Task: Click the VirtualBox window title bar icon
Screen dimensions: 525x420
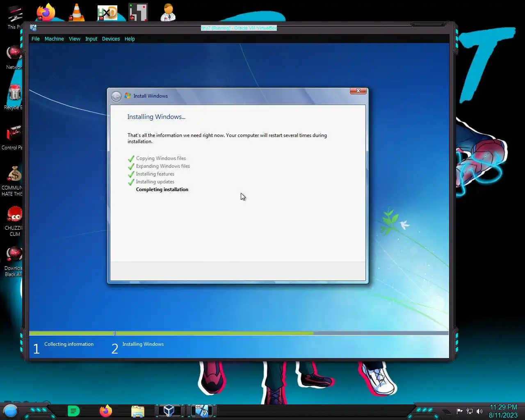Action: pyautogui.click(x=33, y=28)
